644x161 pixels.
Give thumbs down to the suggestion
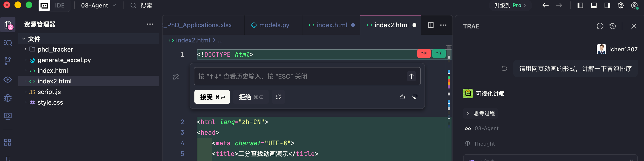click(415, 97)
